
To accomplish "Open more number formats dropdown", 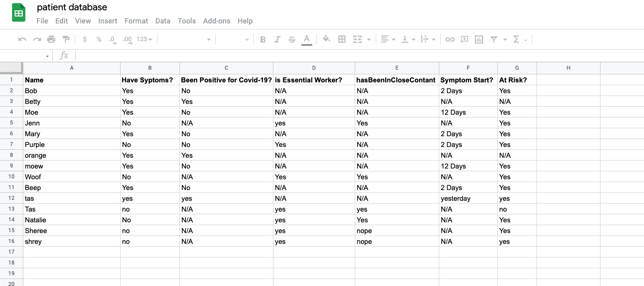I will point(144,40).
